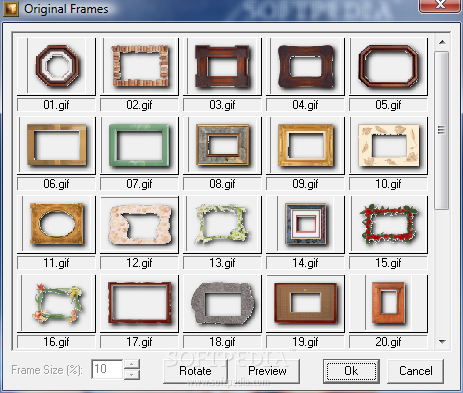Image resolution: width=463 pixels, height=393 pixels.
Task: Click the 09.gif filename label
Action: (305, 184)
